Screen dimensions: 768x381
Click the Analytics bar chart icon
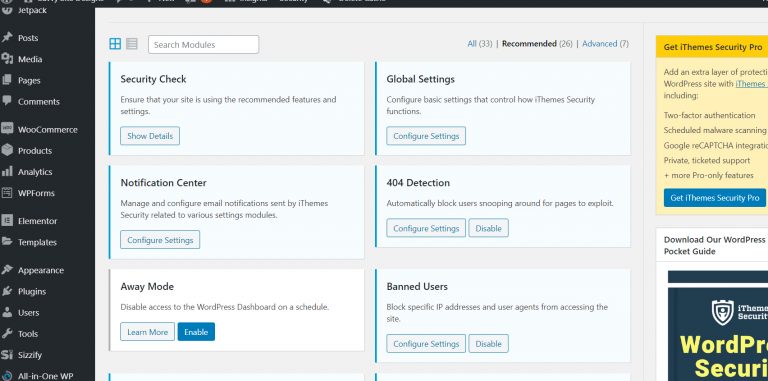pyautogui.click(x=7, y=171)
